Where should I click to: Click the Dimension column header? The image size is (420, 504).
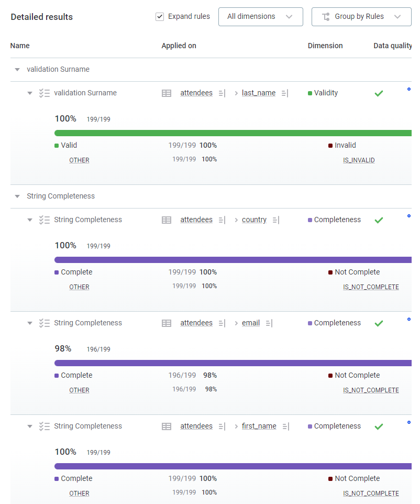325,46
